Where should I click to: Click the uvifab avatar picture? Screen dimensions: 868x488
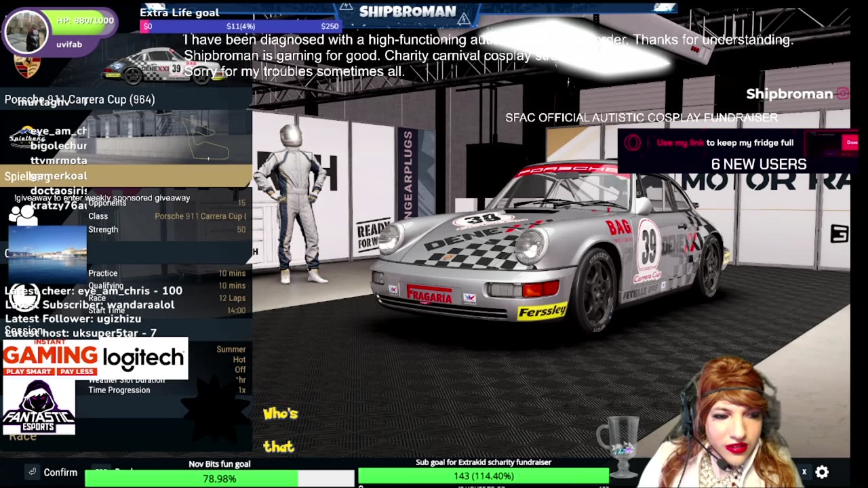(x=27, y=31)
